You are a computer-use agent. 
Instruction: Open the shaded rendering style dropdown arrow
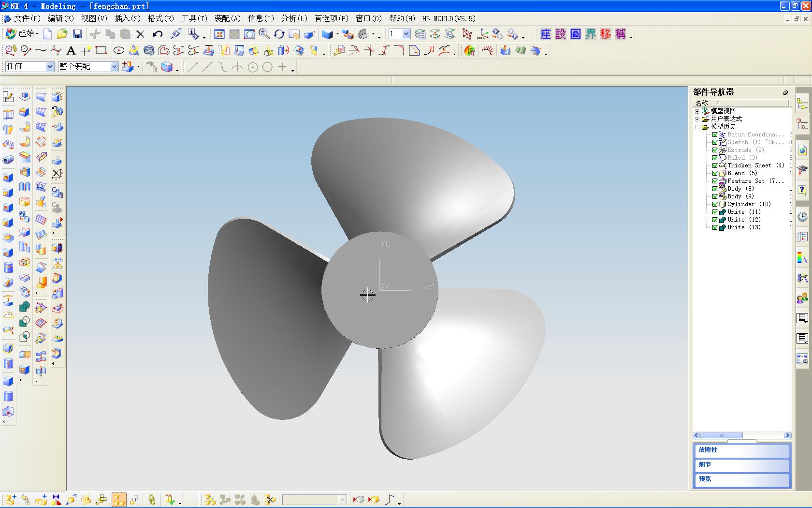337,34
